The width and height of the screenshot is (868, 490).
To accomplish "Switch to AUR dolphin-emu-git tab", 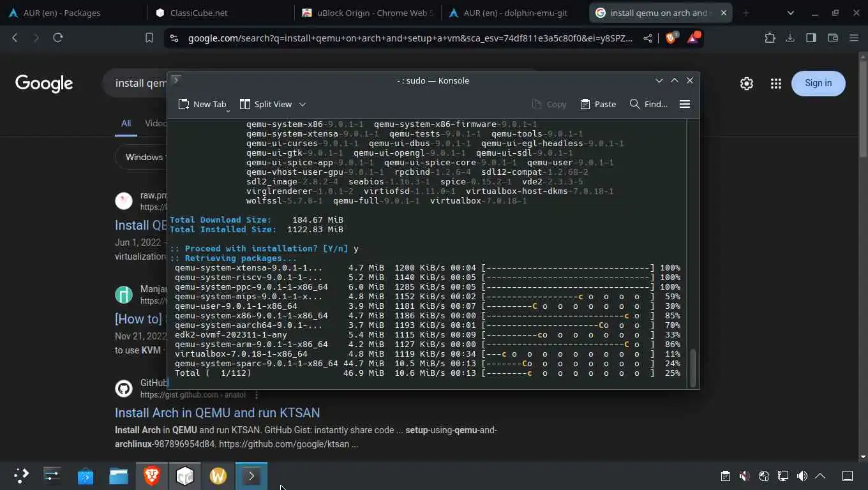I will 515,13.
